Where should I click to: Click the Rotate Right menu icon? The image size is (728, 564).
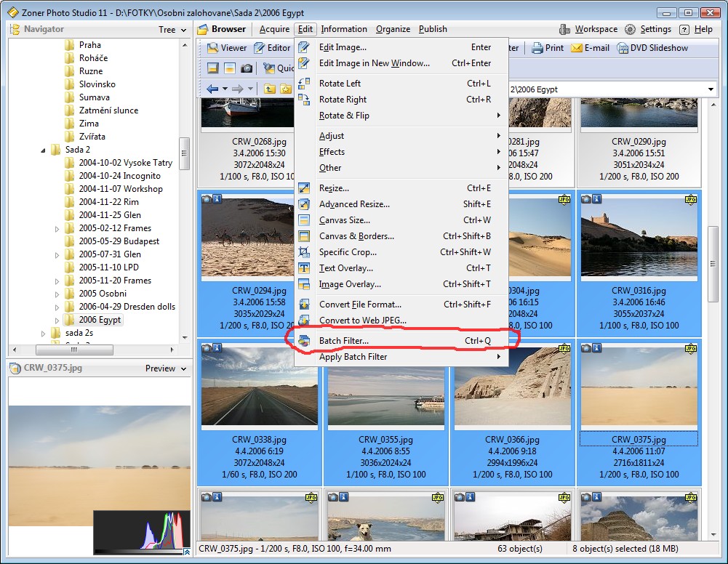[304, 100]
